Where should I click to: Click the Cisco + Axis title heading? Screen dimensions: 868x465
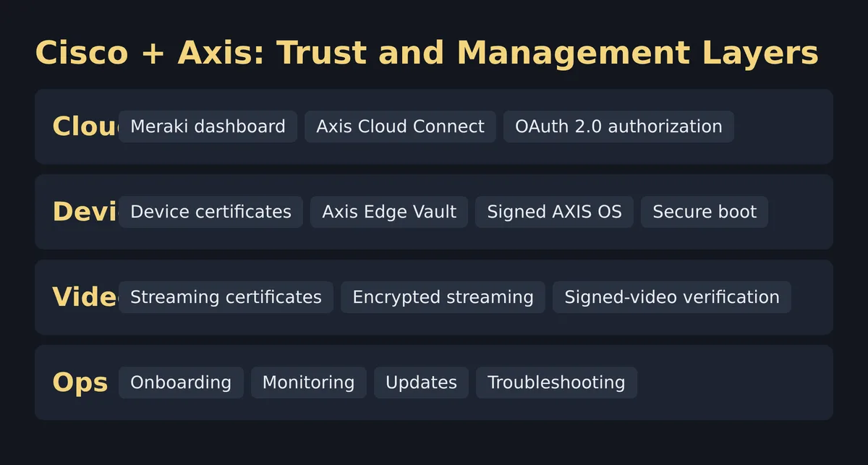[427, 54]
